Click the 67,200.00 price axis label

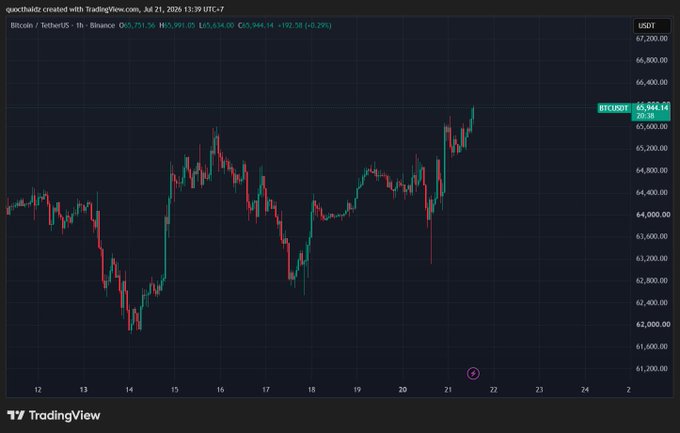coord(652,38)
